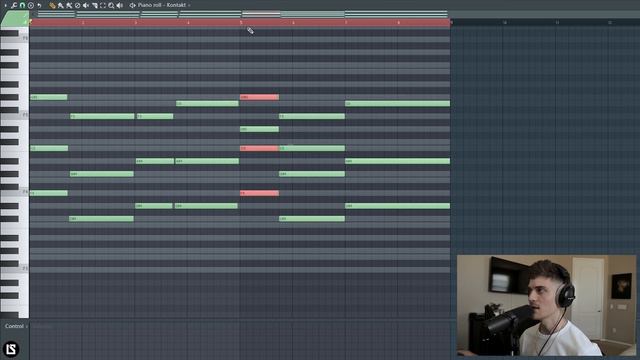Select the green C5 note before bar 7

pos(312,148)
